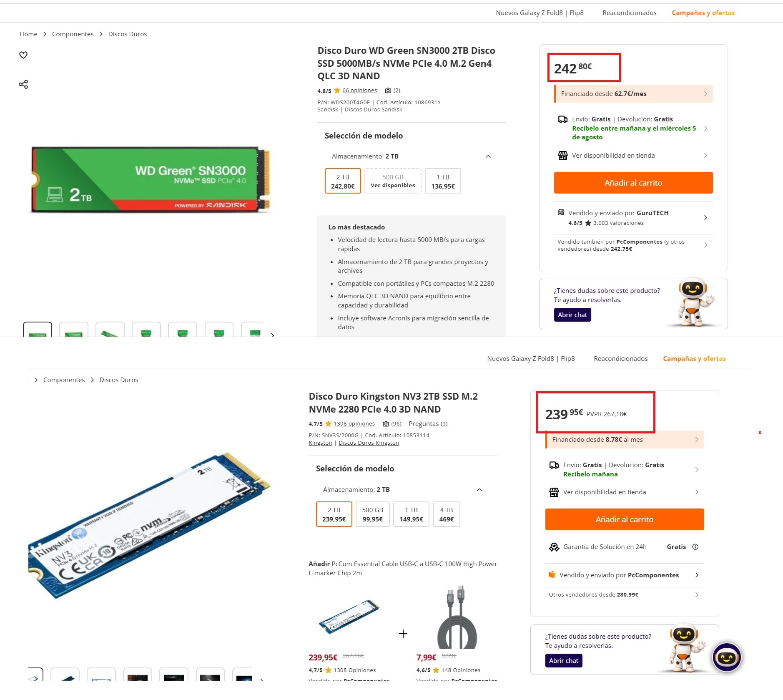Choose the 500 GB 99,95€ Kingston option

pyautogui.click(x=372, y=514)
